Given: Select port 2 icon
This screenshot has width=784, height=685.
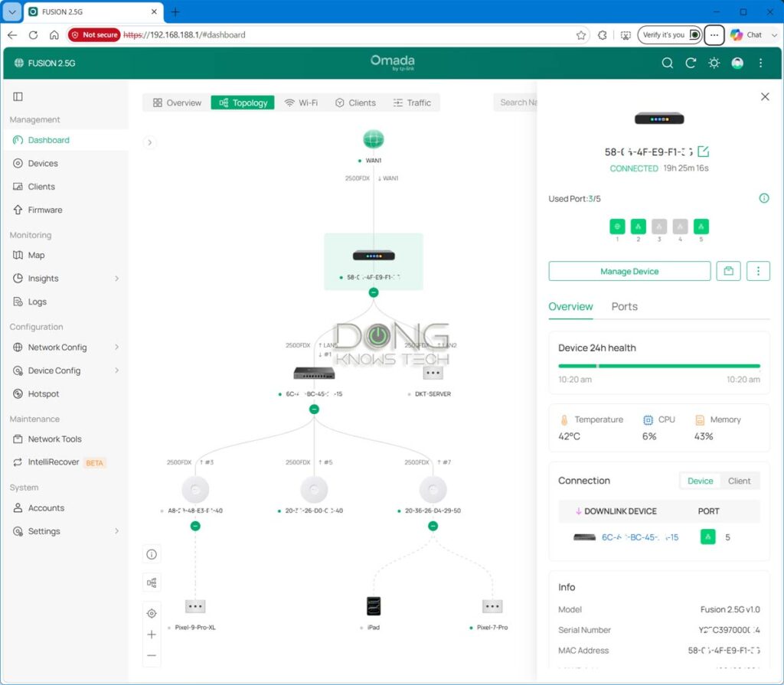Looking at the screenshot, I should [x=638, y=227].
